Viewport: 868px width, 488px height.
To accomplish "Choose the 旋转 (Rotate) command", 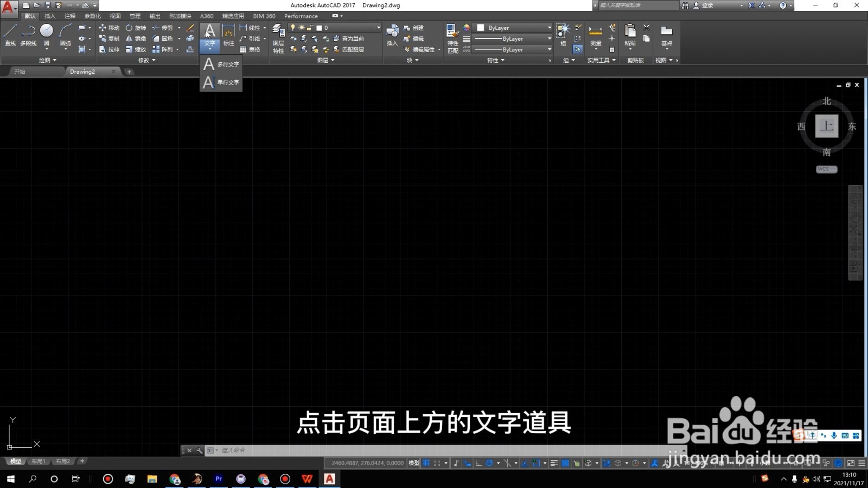I will 136,28.
